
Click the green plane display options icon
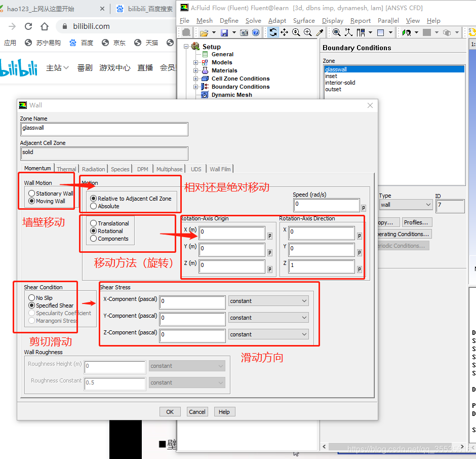click(x=407, y=32)
